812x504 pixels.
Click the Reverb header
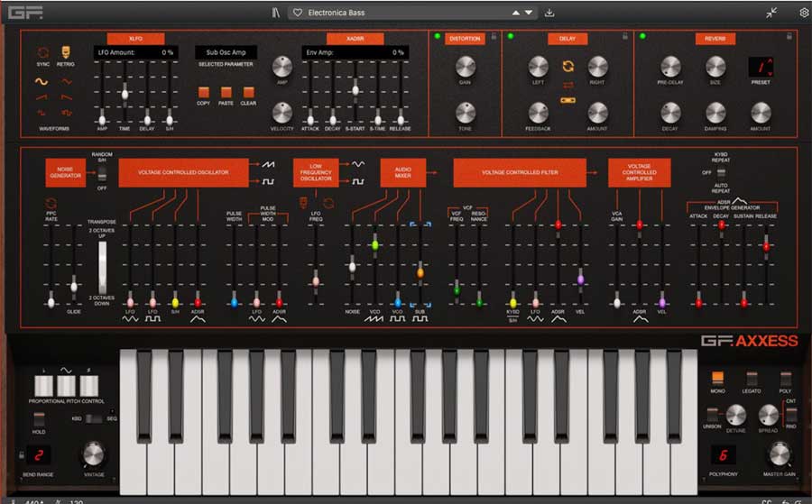pyautogui.click(x=715, y=38)
